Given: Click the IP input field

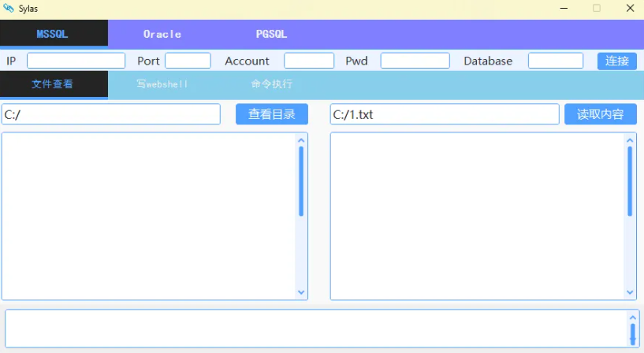Looking at the screenshot, I should (x=76, y=61).
